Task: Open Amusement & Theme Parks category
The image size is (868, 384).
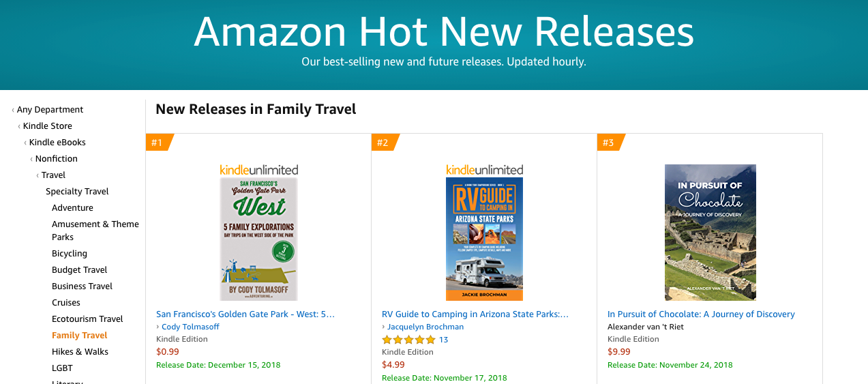Action: (95, 231)
